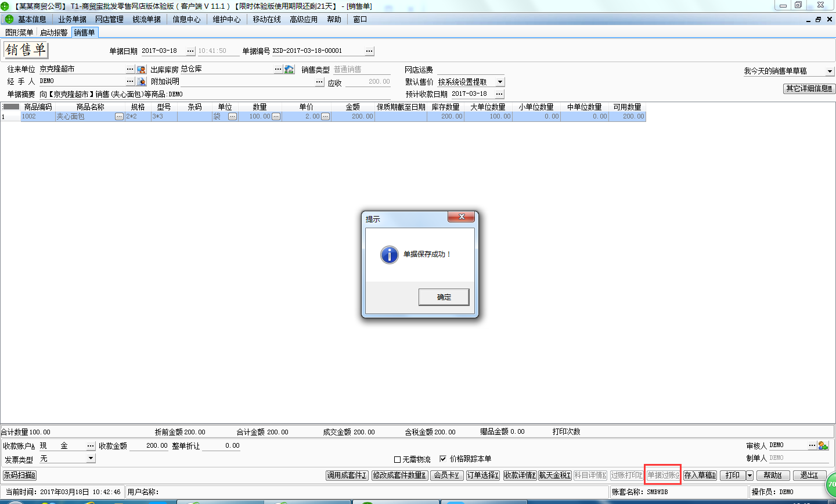
Task: Click the 其它详细信息 button
Action: pyautogui.click(x=809, y=89)
